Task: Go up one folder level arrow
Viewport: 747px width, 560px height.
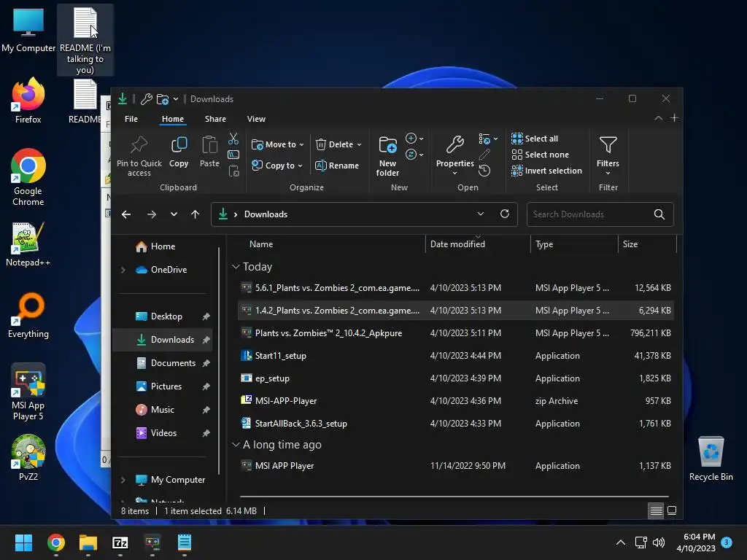Action: pos(196,215)
